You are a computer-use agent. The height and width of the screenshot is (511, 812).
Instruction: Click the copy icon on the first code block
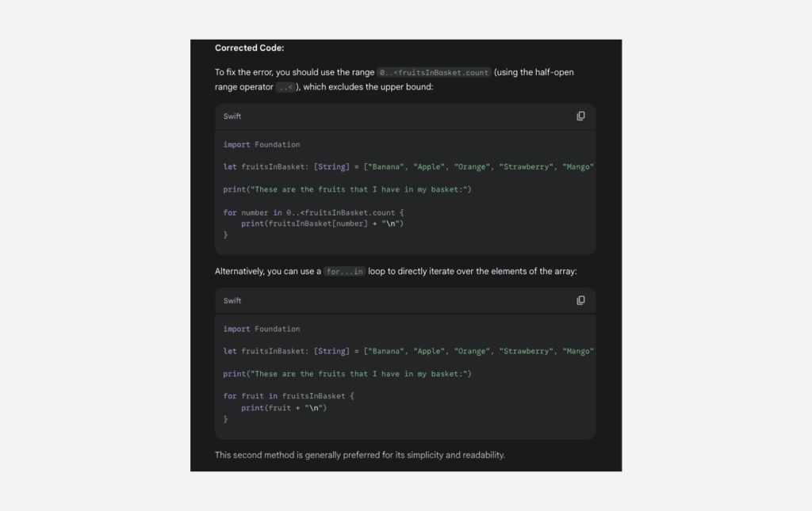580,116
